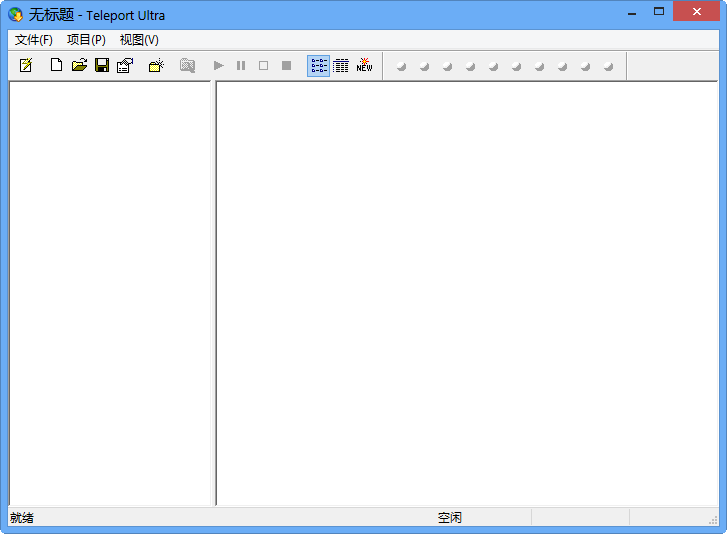This screenshot has width=727, height=534.
Task: Open the Project Properties icon
Action: [125, 65]
